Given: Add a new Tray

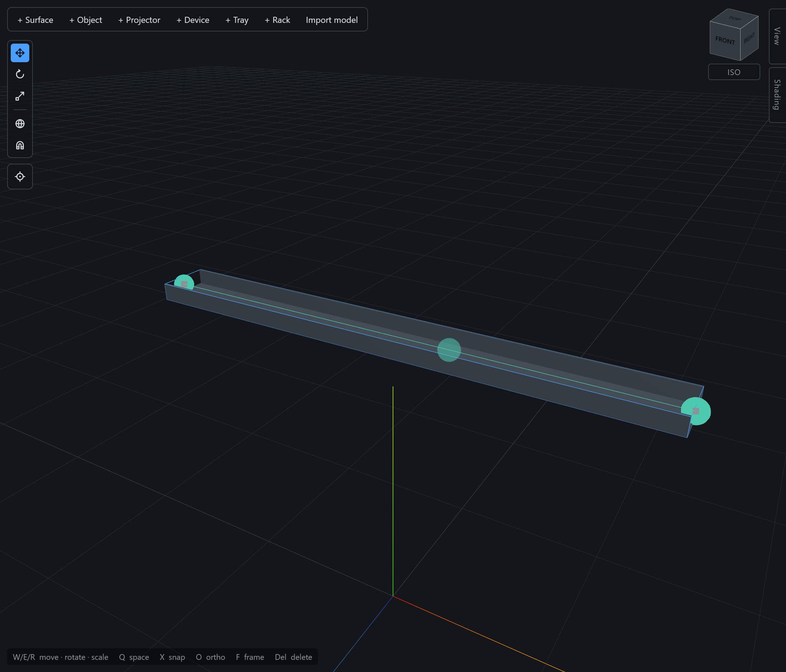Looking at the screenshot, I should click(237, 20).
